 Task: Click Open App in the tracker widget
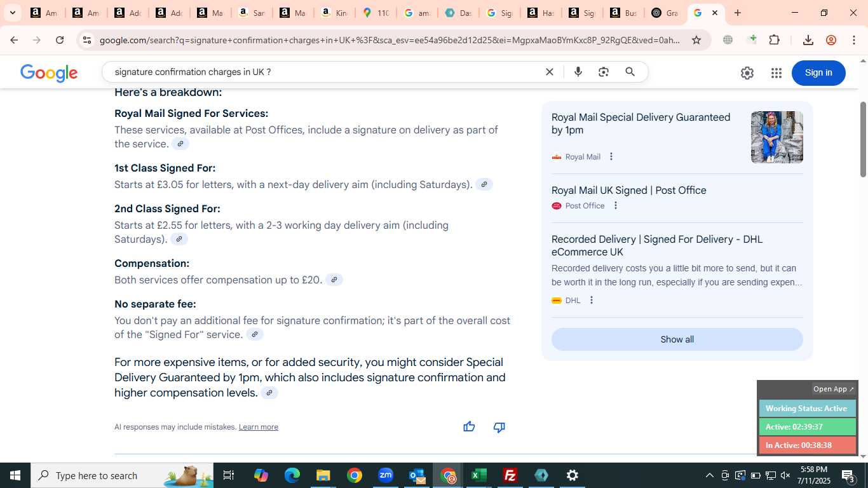point(834,389)
